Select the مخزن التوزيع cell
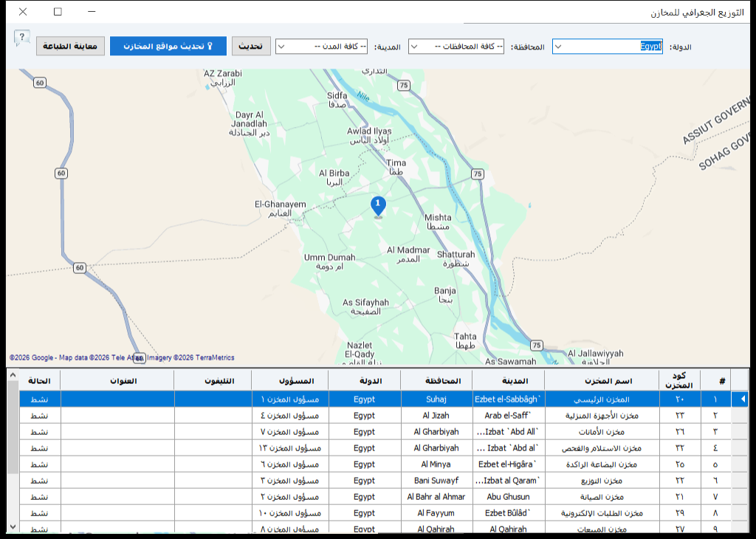 coord(602,481)
